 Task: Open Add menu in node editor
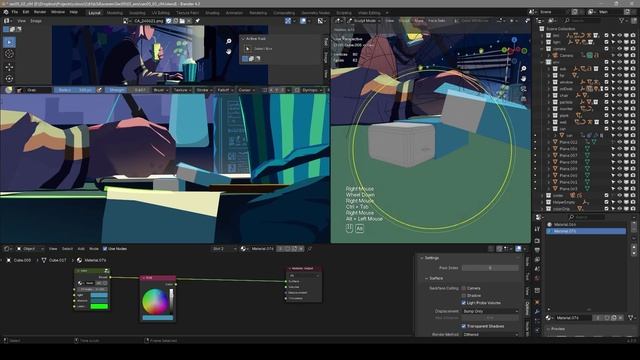[x=81, y=249]
